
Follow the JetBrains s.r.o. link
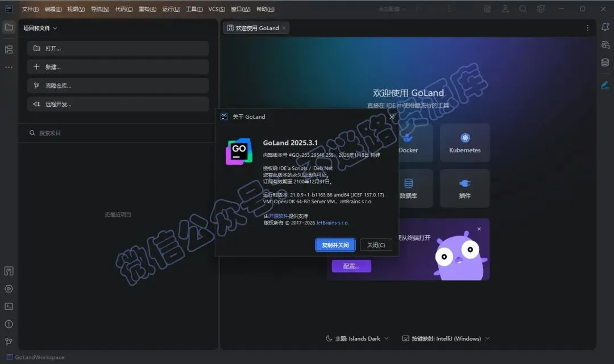point(332,223)
